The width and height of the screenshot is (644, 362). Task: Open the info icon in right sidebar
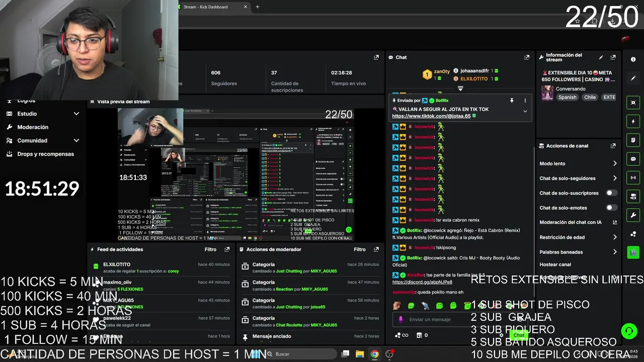[633, 59]
